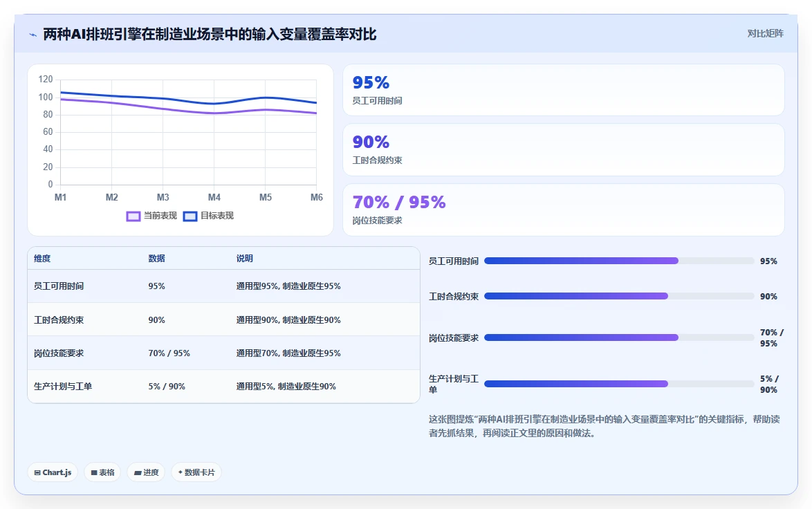Click the 表格 chip icon
The width and height of the screenshot is (812, 509).
pos(94,473)
